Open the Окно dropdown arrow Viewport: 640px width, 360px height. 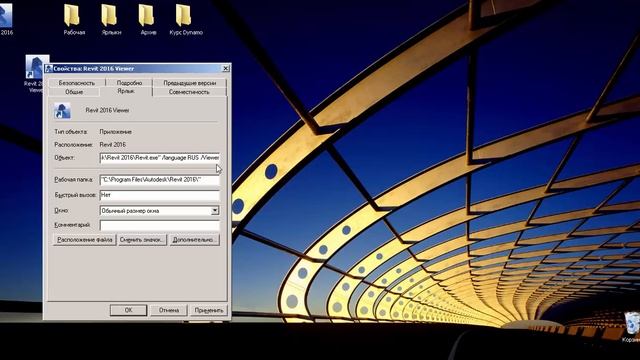(215, 211)
